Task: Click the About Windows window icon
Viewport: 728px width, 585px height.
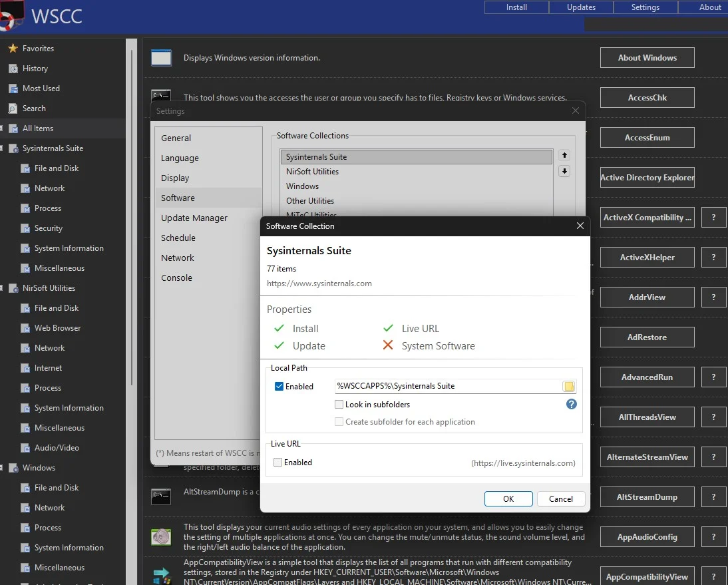Action: [x=161, y=58]
